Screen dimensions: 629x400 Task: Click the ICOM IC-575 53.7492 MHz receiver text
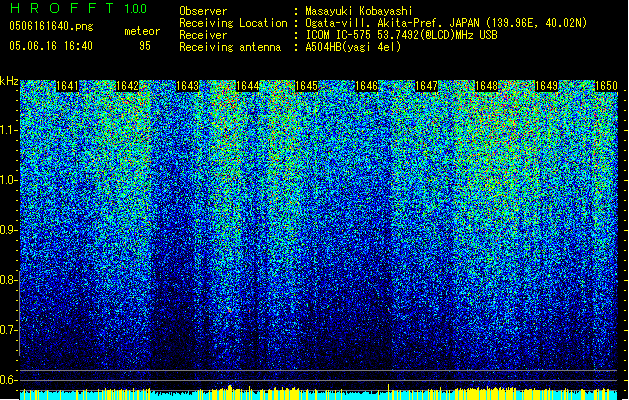[402, 35]
